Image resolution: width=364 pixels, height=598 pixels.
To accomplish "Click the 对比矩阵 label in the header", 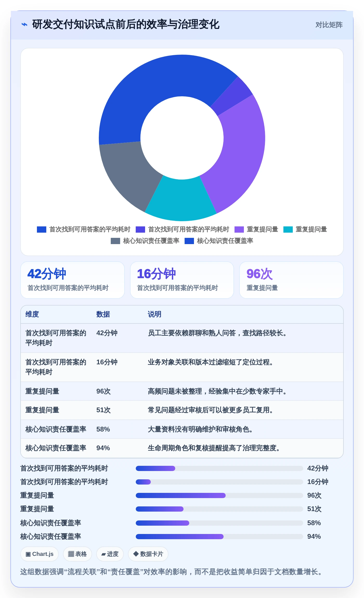I will coord(329,25).
